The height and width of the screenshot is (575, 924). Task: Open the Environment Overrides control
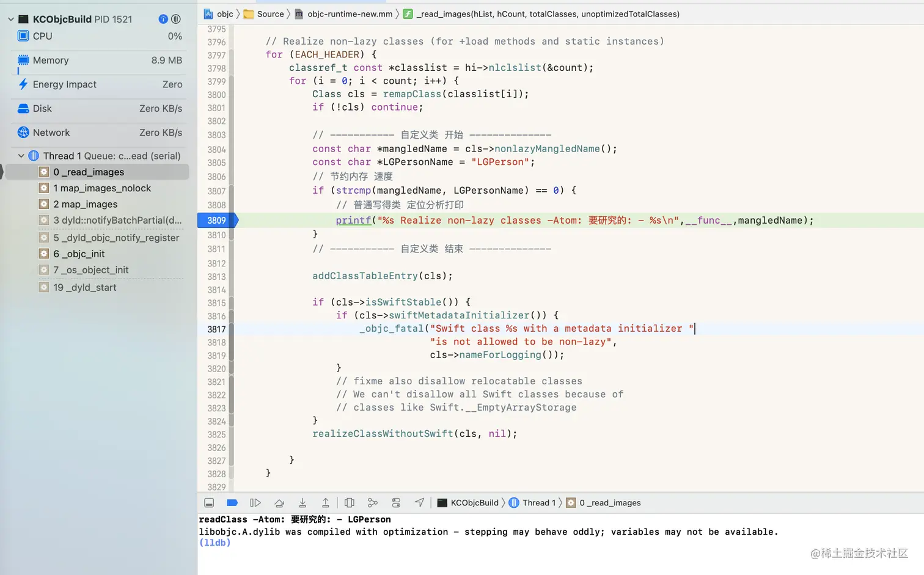[396, 503]
